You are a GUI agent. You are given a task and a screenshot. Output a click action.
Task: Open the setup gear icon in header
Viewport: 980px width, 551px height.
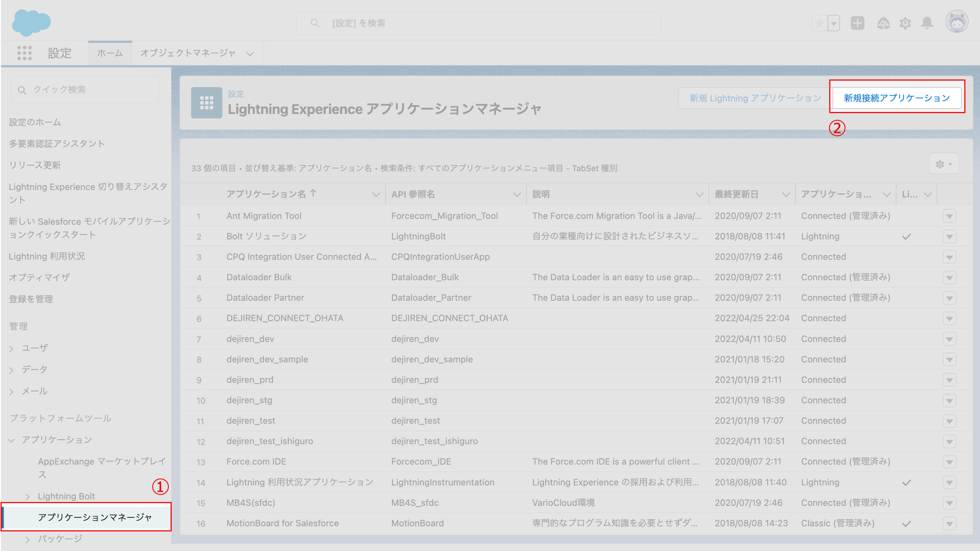[x=905, y=23]
